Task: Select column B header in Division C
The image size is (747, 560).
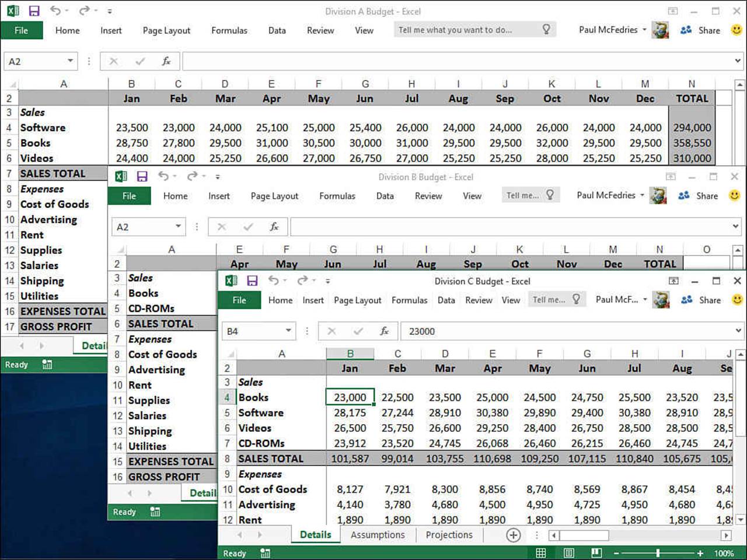Action: click(350, 353)
